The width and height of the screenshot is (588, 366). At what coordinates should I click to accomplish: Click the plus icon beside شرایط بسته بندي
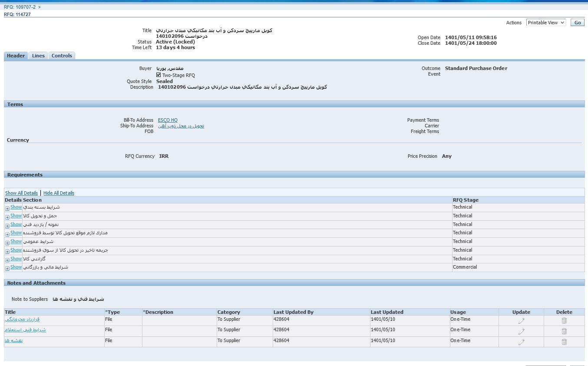(x=7, y=209)
